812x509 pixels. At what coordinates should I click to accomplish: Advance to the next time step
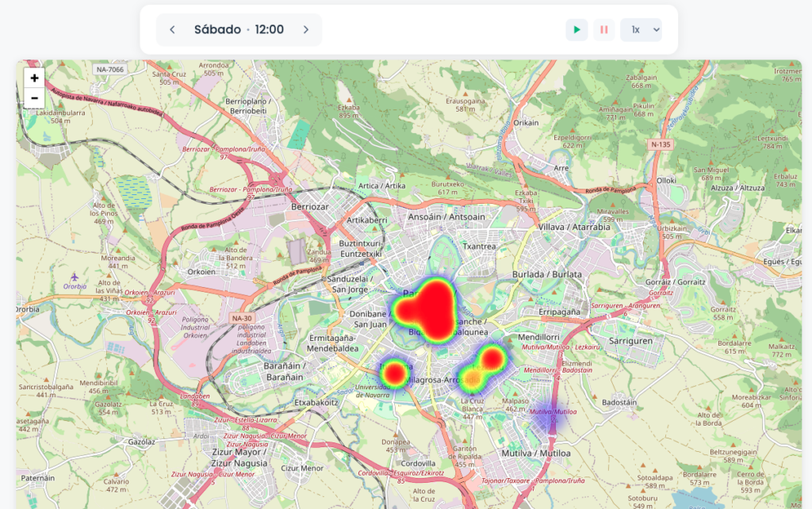306,30
